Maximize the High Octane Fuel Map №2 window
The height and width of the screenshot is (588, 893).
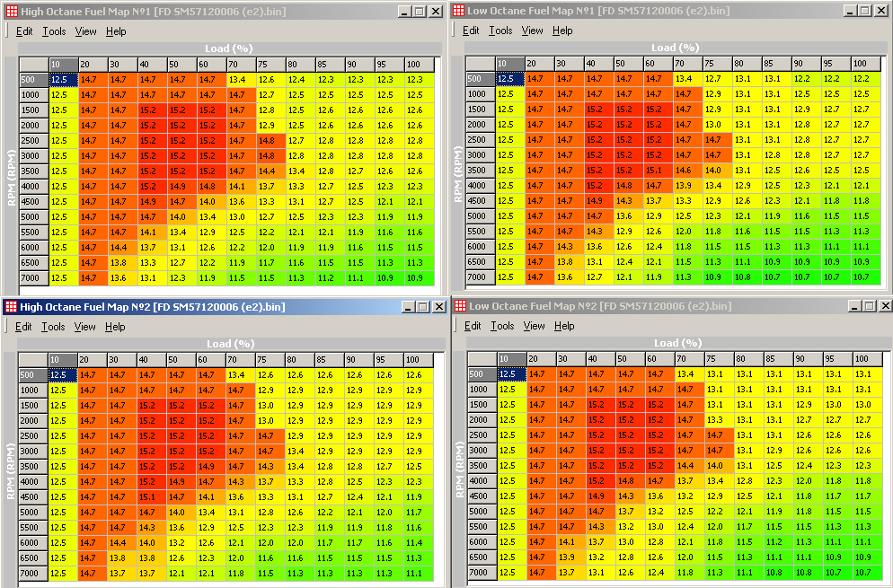pyautogui.click(x=421, y=307)
